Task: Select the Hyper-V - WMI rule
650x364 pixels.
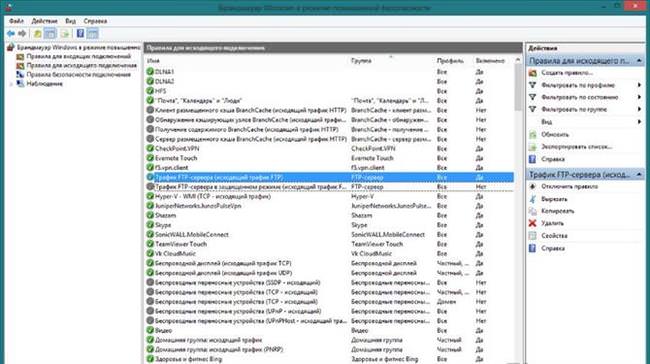Action: click(330, 197)
